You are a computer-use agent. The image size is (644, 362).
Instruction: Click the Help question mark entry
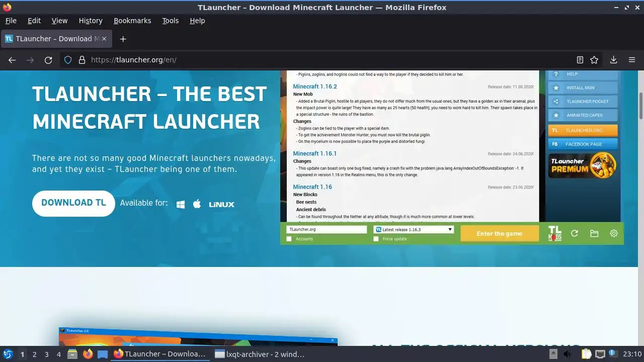pyautogui.click(x=583, y=74)
